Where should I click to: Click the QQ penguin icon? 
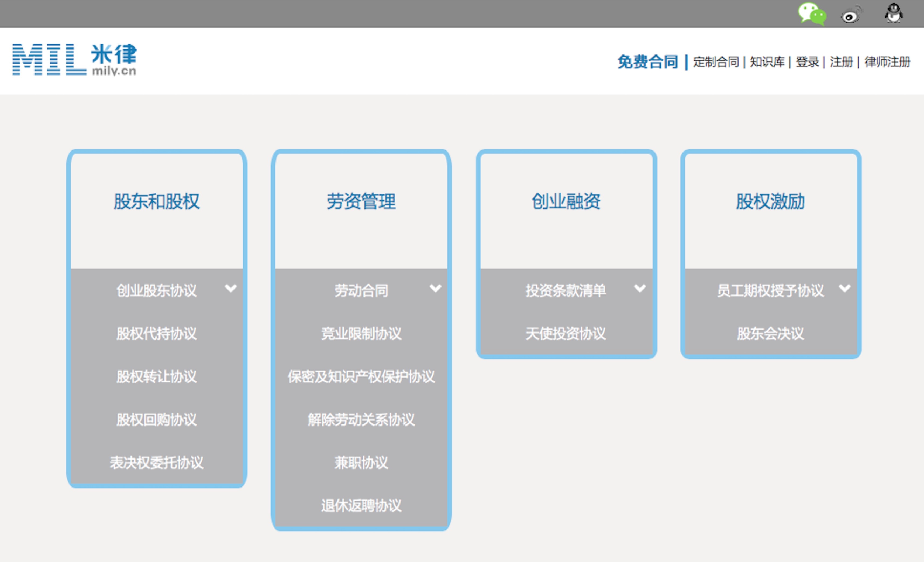[894, 13]
